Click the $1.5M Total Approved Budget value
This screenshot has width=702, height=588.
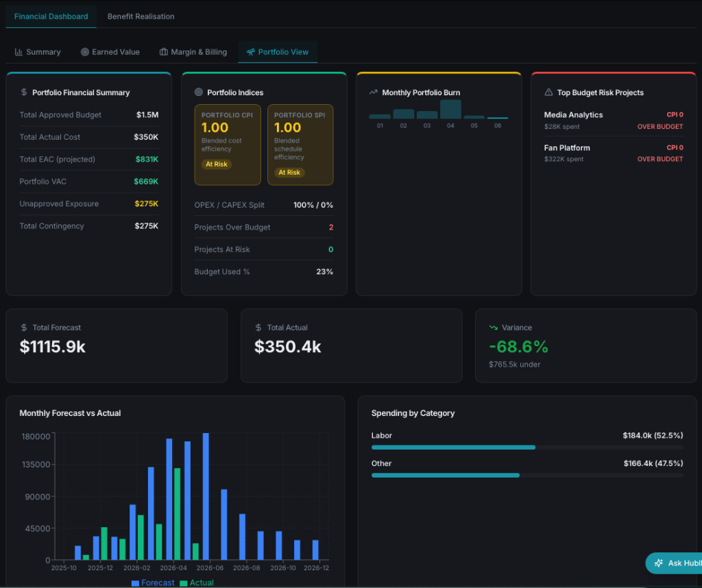pyautogui.click(x=147, y=115)
